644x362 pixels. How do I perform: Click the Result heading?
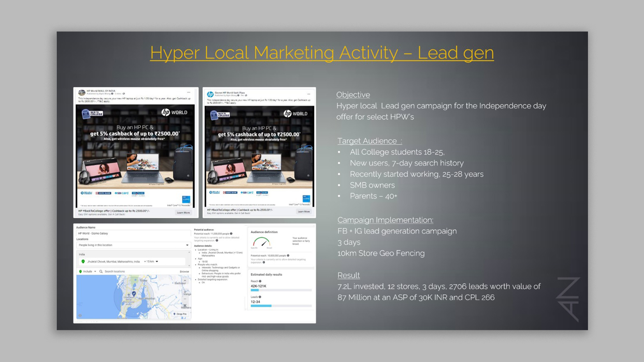pos(348,276)
